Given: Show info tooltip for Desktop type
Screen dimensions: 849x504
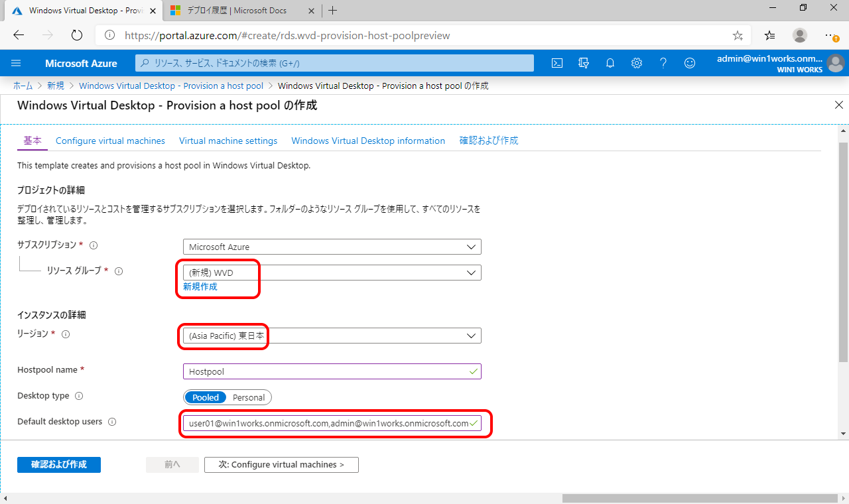Looking at the screenshot, I should point(79,396).
